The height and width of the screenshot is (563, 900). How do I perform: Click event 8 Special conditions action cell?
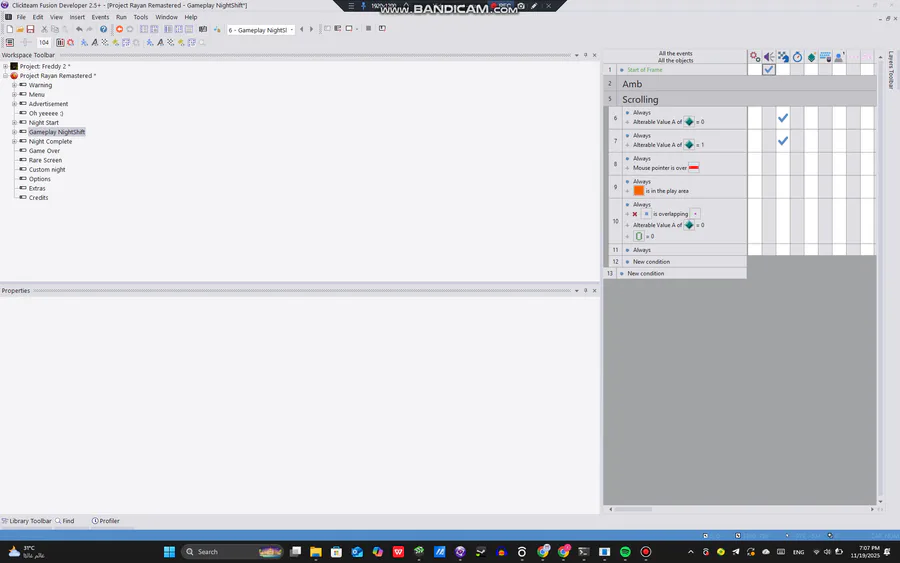(755, 164)
